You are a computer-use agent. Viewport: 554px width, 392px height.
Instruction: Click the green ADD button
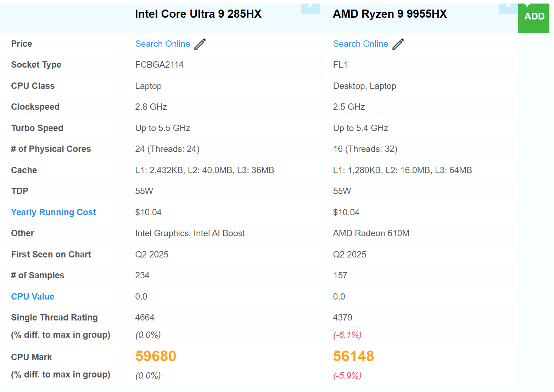coord(534,17)
